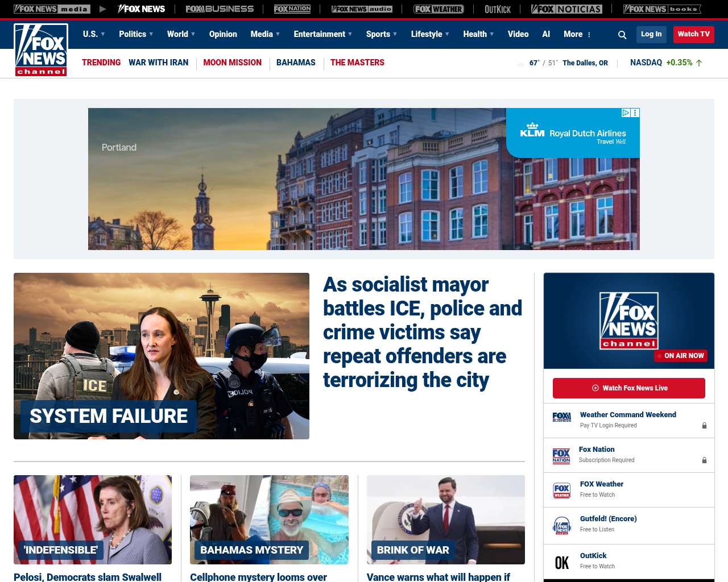
Task: Click the search magnifier icon
Action: point(622,35)
